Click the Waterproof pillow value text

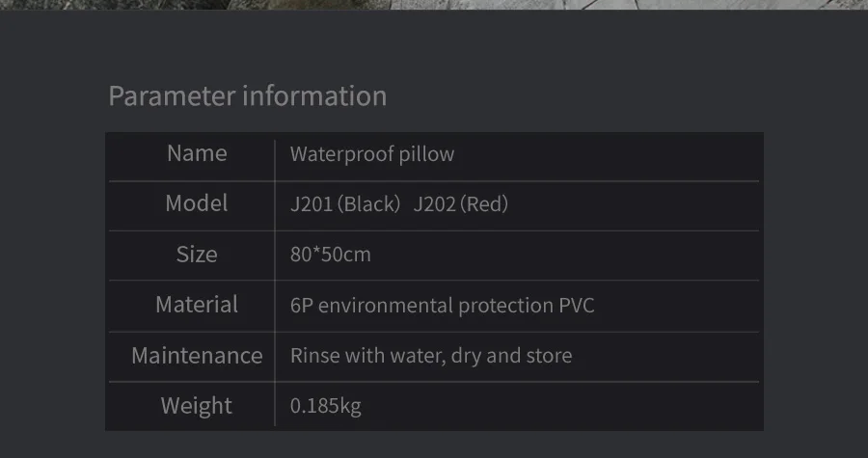coord(372,154)
